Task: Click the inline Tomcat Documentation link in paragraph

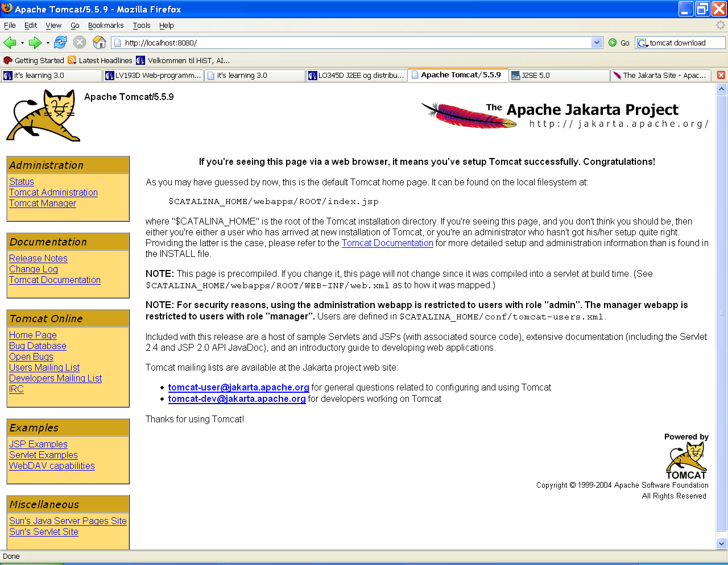Action: 387,243
